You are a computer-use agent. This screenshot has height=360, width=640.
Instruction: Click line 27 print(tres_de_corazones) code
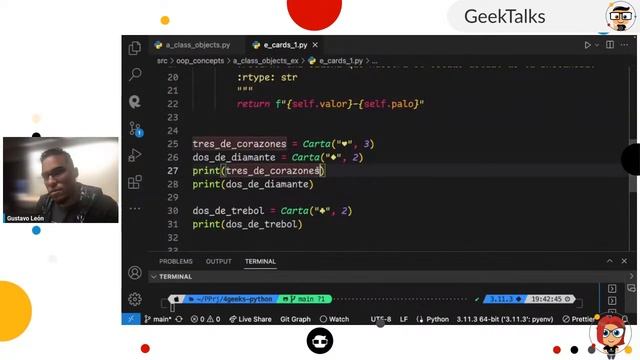(259, 171)
